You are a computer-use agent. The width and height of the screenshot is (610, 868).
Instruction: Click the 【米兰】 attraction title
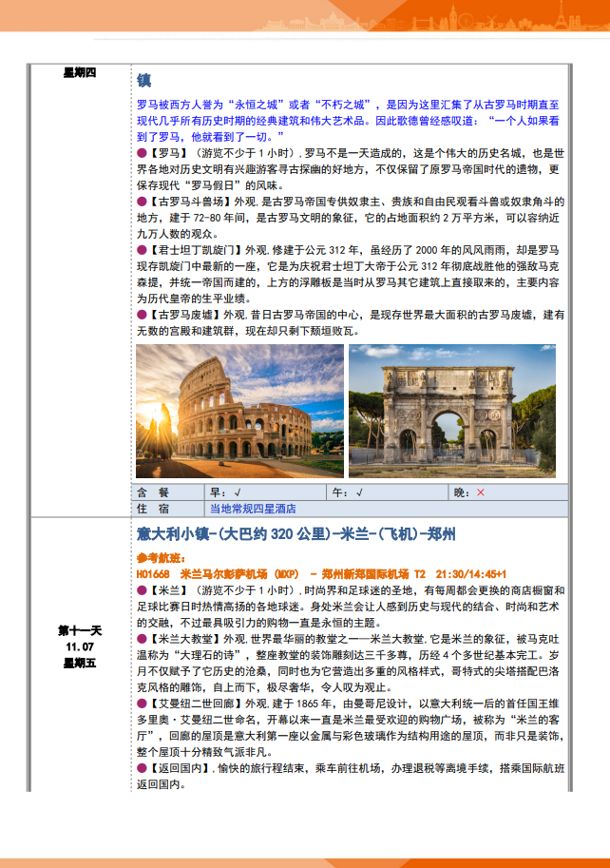[169, 590]
